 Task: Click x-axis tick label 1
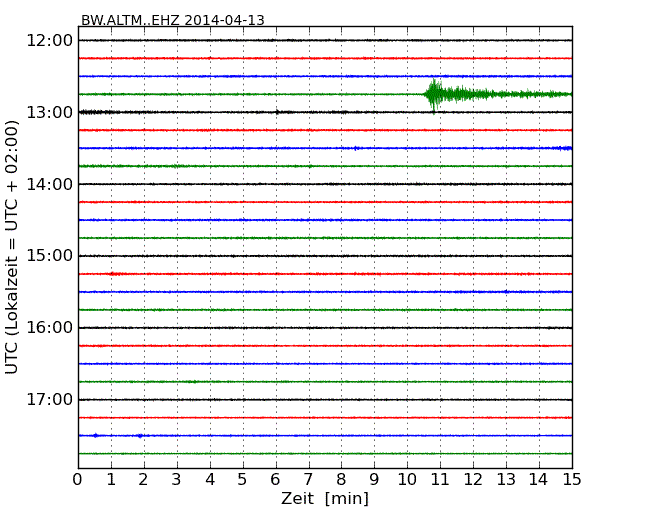coord(111,479)
